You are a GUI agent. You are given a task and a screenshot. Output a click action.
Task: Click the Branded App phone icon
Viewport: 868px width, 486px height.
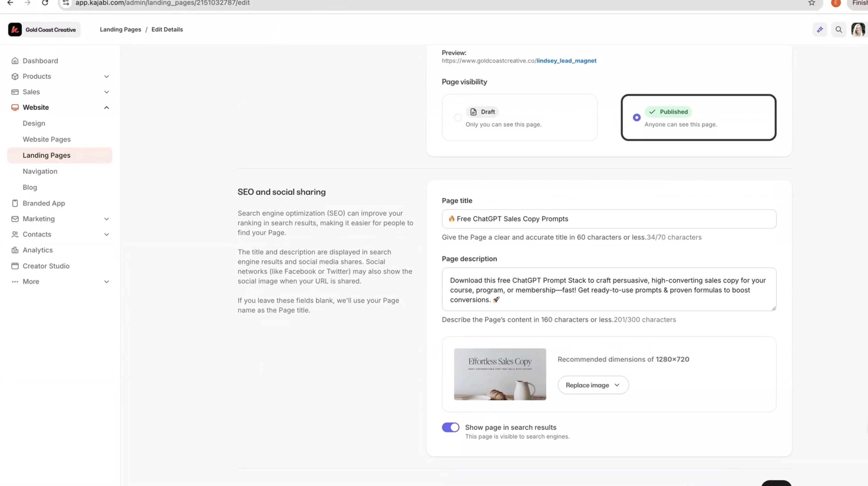15,203
